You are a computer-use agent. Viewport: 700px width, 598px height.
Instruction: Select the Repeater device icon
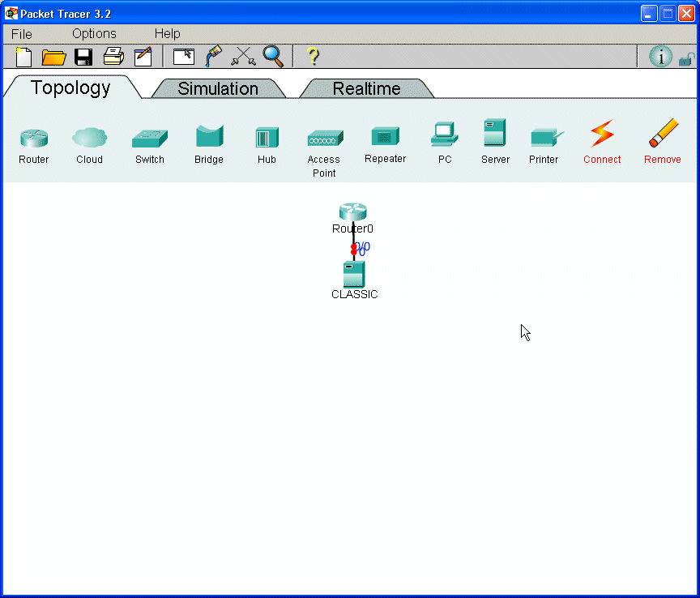[386, 136]
